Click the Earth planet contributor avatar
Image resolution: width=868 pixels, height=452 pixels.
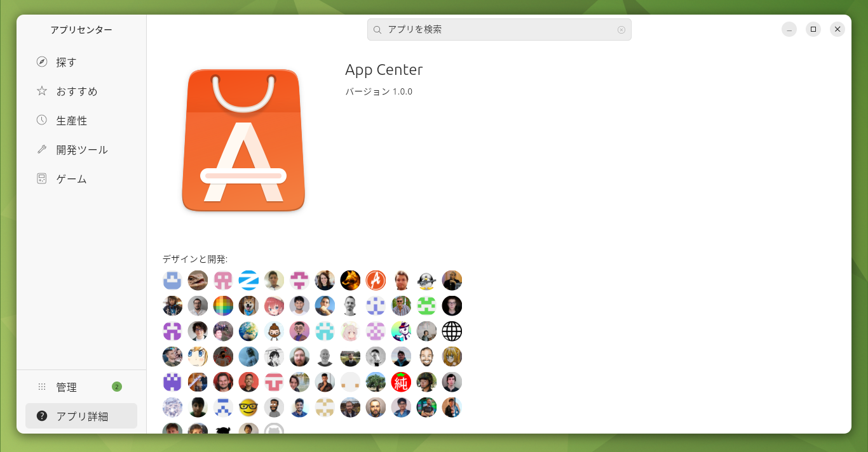click(x=248, y=331)
